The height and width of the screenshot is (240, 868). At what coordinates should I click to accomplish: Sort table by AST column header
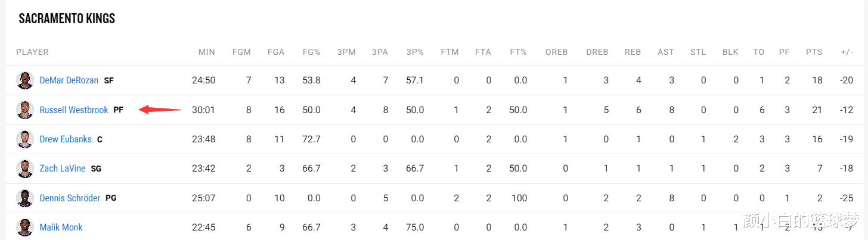coord(665,52)
